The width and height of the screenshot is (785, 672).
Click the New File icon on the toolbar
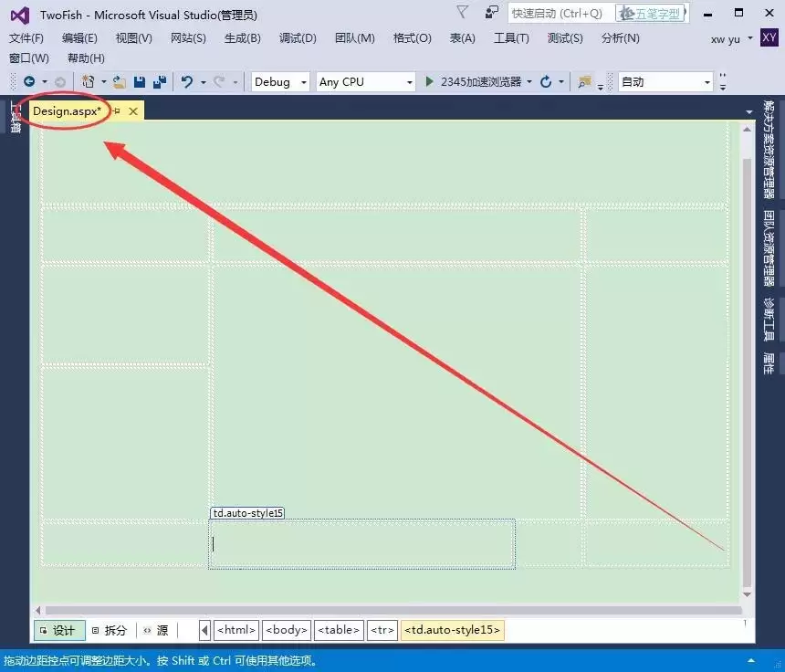click(x=89, y=82)
